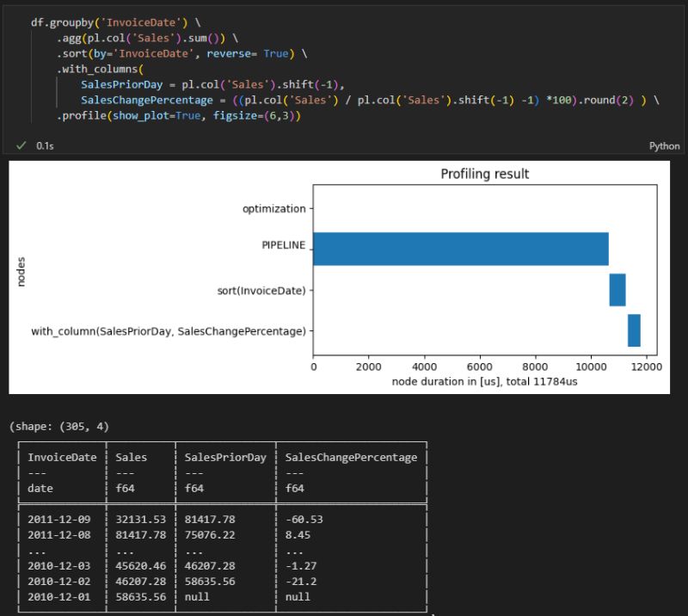This screenshot has width=688, height=616.
Task: Click the 2011-12-08 date cell
Action: click(x=59, y=535)
